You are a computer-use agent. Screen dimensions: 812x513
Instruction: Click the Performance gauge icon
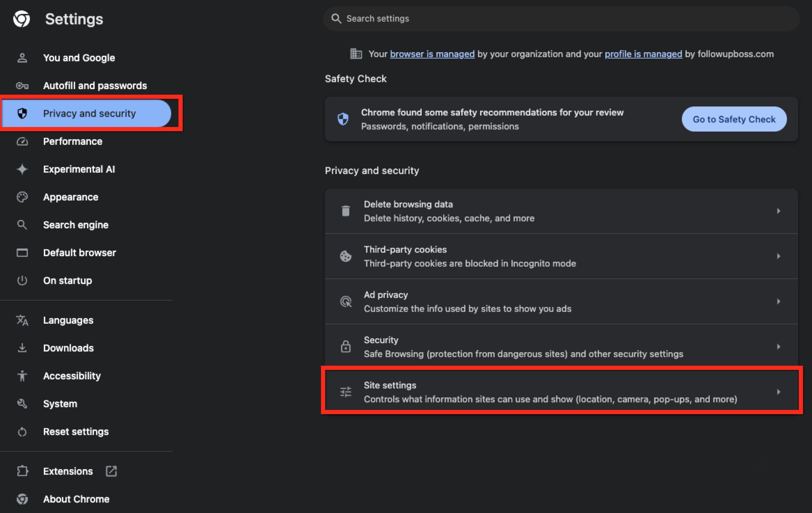[22, 141]
